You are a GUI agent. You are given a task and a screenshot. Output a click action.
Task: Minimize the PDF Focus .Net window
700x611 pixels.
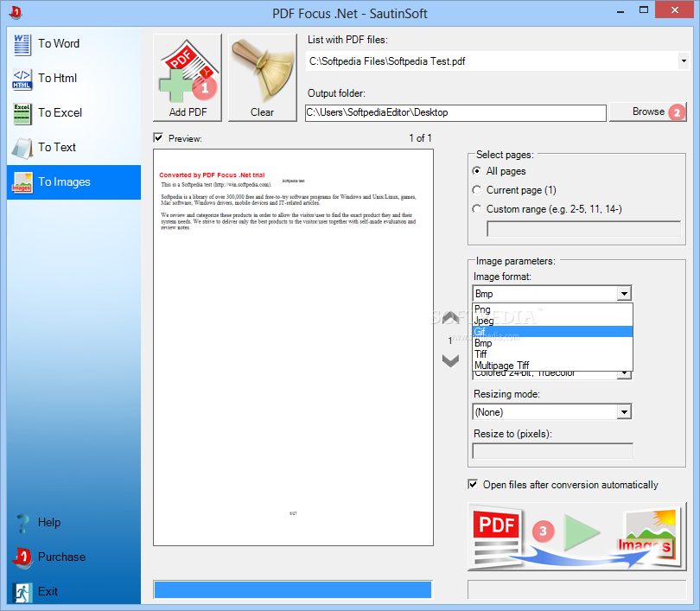click(620, 11)
